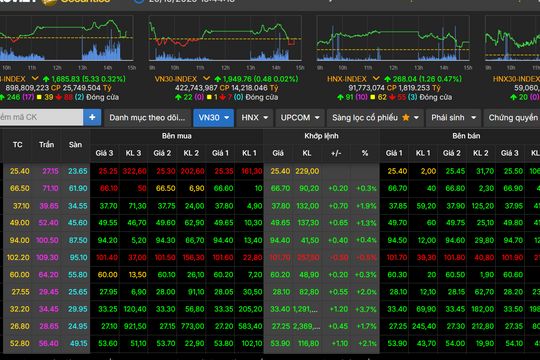
Task: Click matched price 60.20 in Khớp lệnh
Action: pyautogui.click(x=280, y=275)
